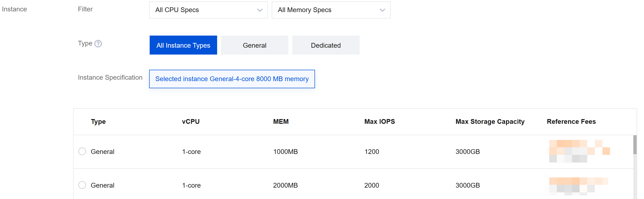Click the CPU Specs dropdown chevron arrow
644x199 pixels.
pyautogui.click(x=259, y=10)
